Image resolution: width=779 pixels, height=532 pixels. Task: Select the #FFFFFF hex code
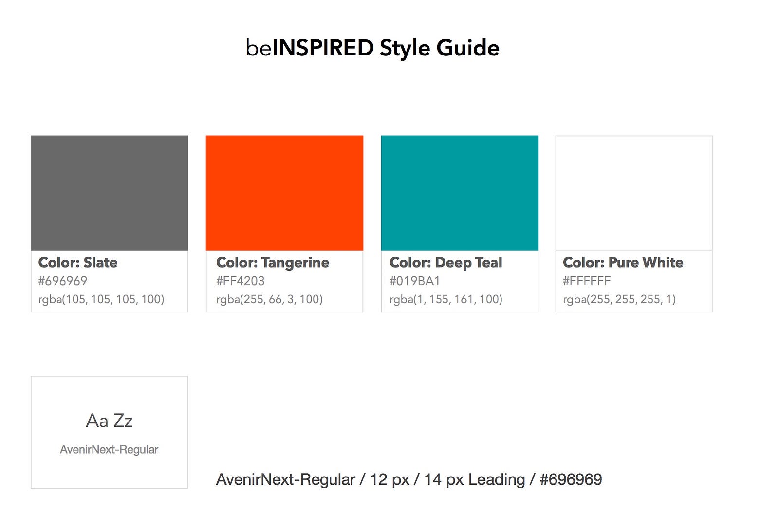[x=587, y=281]
